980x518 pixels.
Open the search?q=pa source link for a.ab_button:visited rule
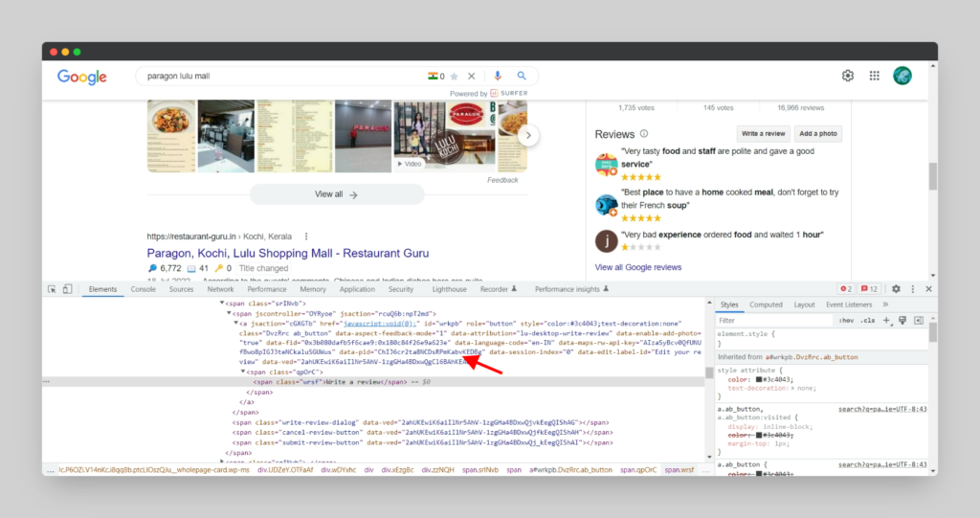[882, 409]
